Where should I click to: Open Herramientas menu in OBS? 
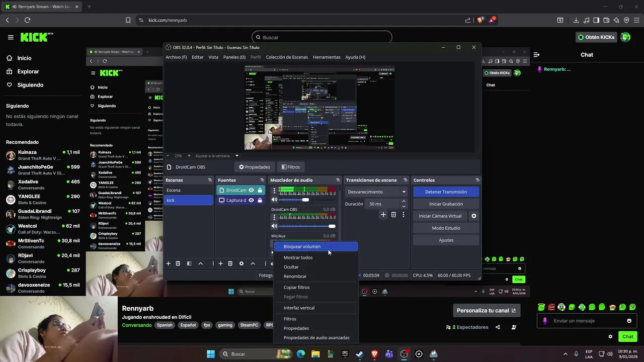point(327,57)
